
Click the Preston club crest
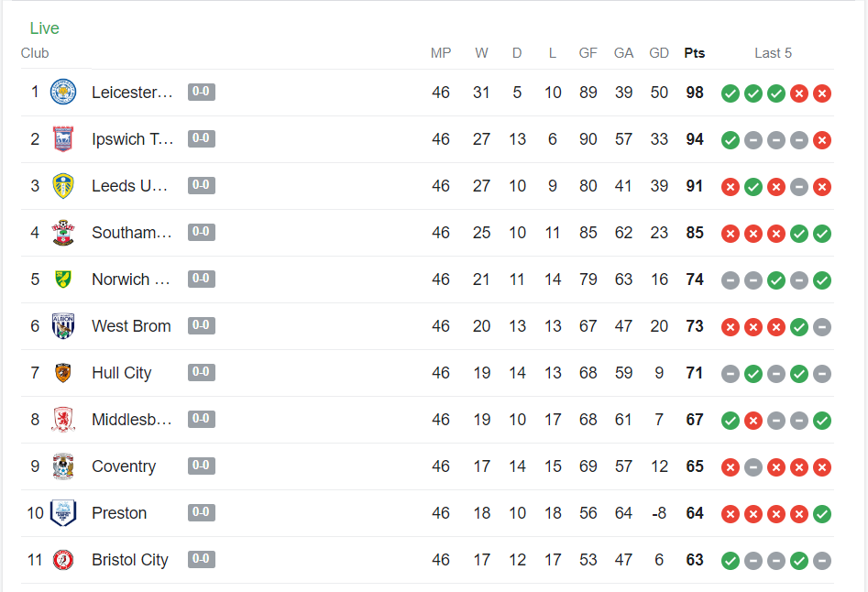63,513
